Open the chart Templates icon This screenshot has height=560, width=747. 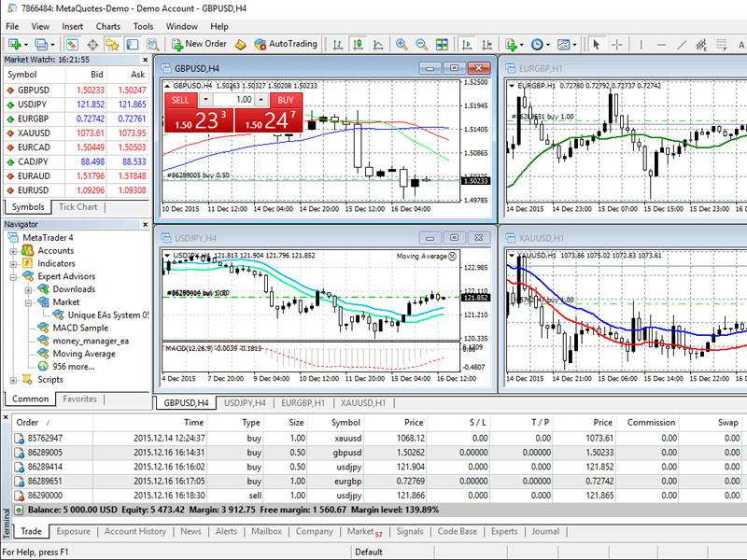564,44
